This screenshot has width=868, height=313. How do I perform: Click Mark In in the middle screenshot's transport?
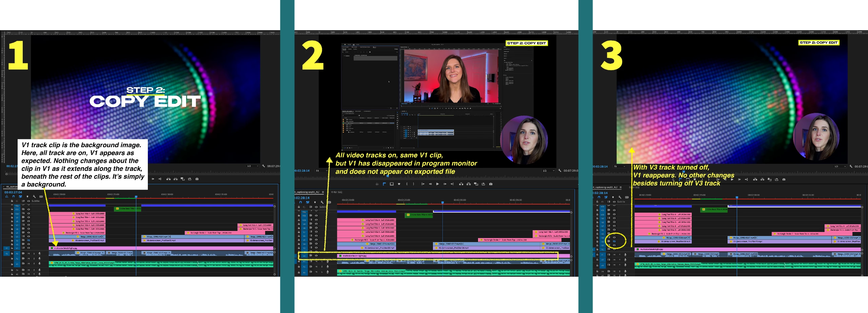(407, 184)
